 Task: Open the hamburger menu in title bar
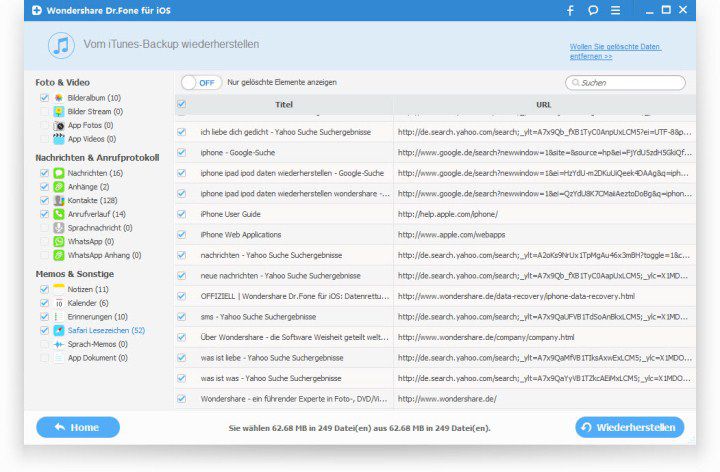[x=615, y=10]
